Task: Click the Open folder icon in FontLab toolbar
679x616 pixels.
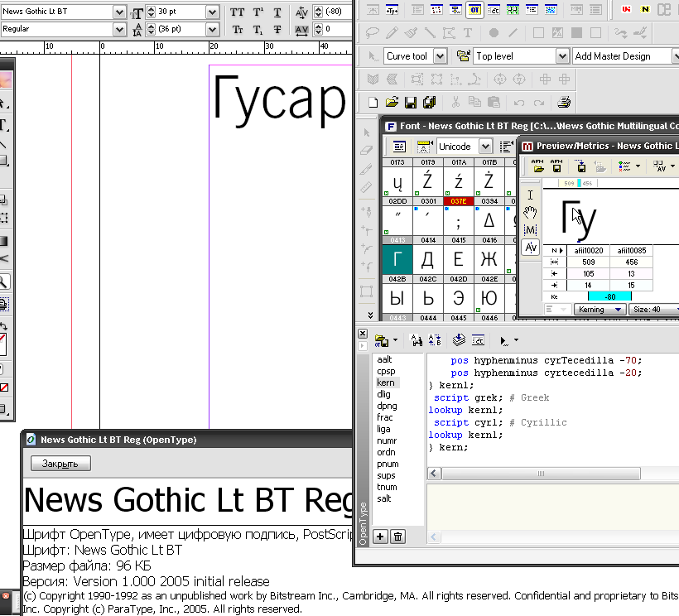Action: pos(392,103)
